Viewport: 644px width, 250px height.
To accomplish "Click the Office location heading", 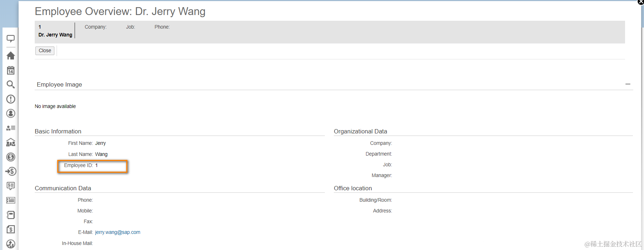I will point(353,188).
